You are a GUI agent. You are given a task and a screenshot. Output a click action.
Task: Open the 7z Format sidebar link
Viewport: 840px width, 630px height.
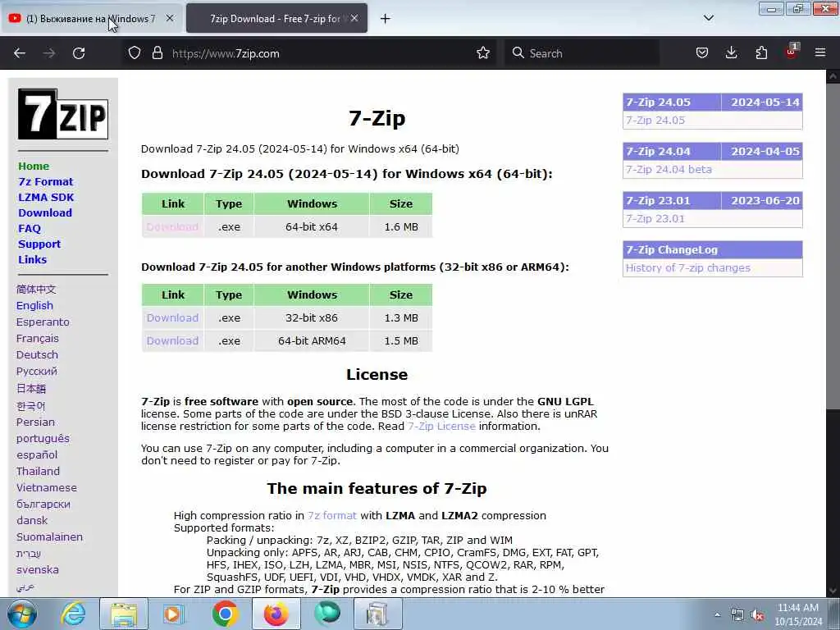tap(46, 181)
